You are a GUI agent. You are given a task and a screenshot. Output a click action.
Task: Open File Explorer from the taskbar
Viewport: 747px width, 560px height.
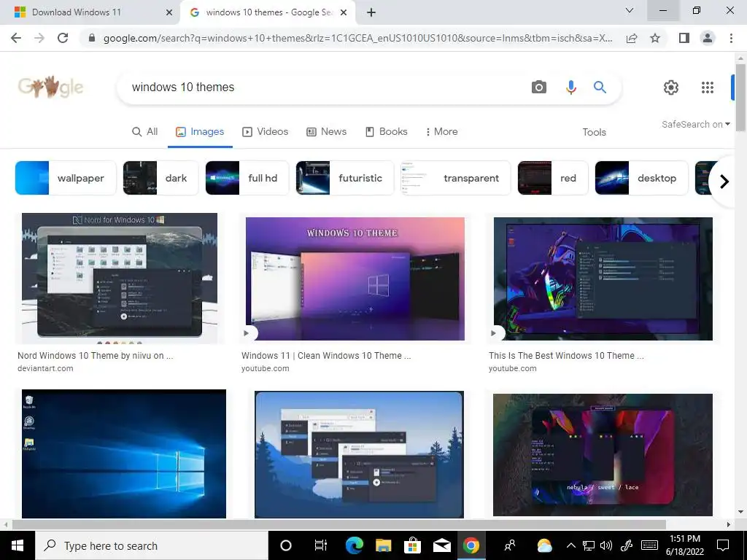[x=383, y=545]
